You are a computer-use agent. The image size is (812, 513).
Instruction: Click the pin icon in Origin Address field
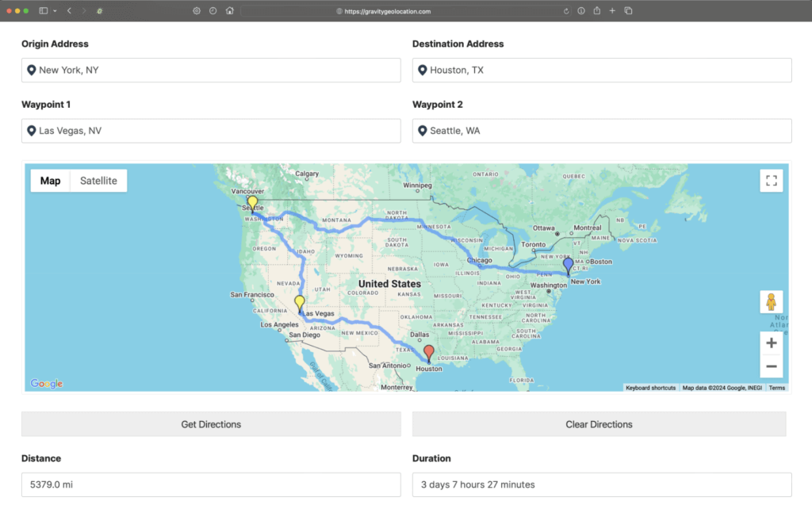(31, 70)
